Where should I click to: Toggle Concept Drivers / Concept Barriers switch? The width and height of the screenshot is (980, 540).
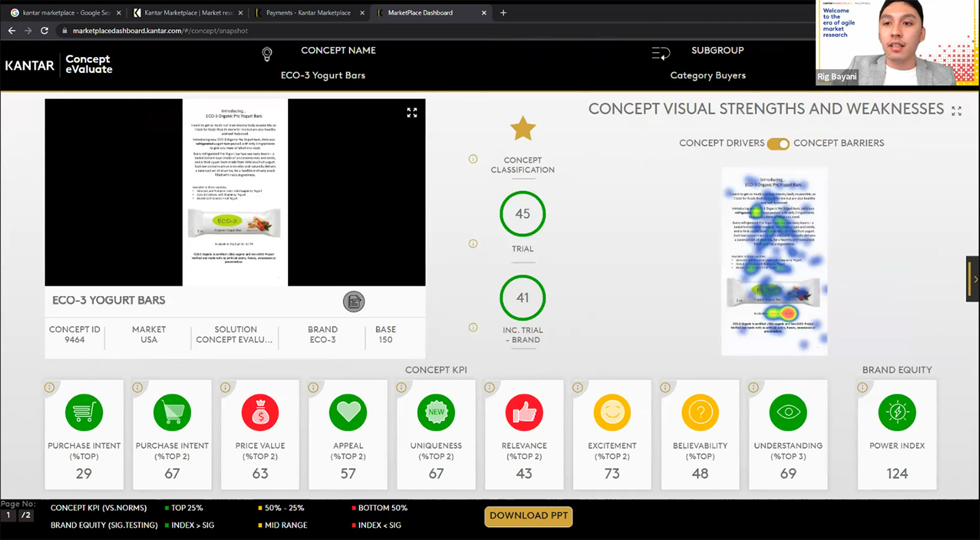tap(778, 144)
